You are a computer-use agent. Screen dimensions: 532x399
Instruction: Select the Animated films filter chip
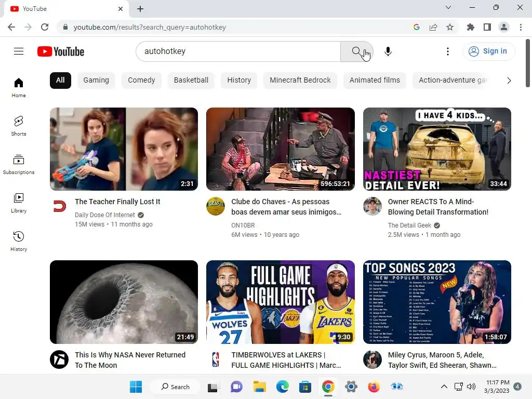point(375,81)
